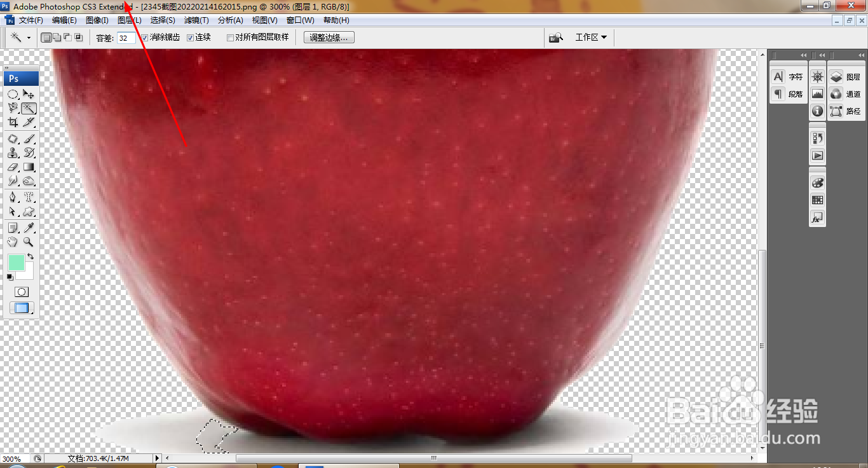Open the Color palette panel icon

[817, 182]
